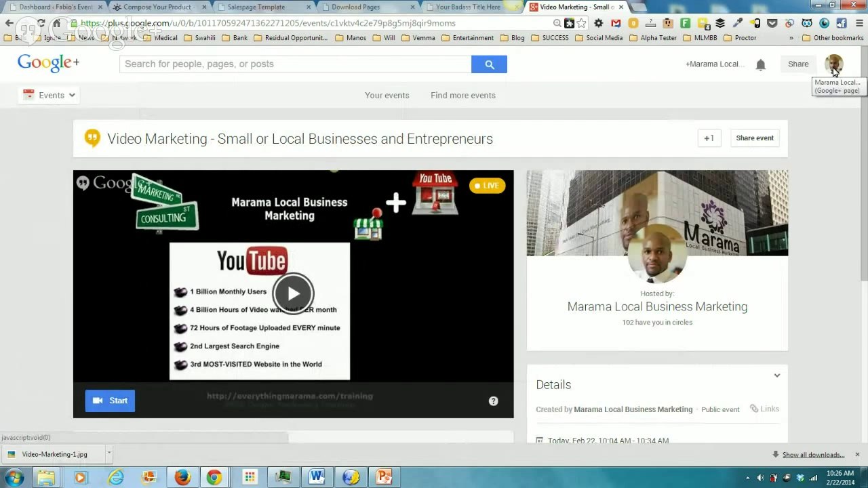Screen dimensions: 868x488
Task: Go to the browser home page icon
Action: click(x=57, y=23)
